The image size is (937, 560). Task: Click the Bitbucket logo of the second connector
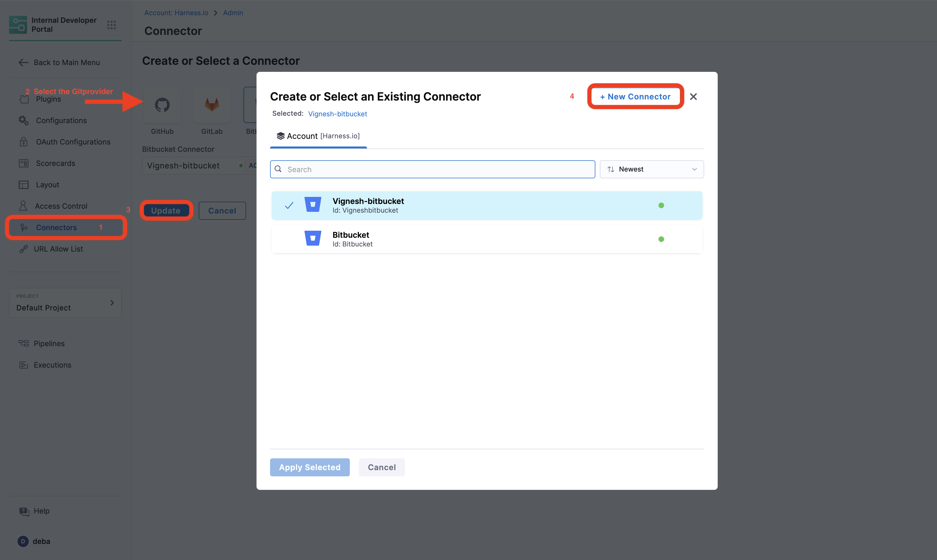click(x=313, y=239)
